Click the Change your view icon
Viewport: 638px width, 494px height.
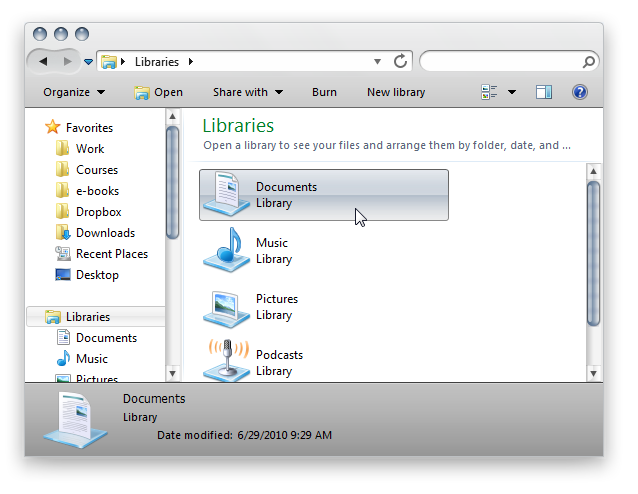tap(490, 92)
